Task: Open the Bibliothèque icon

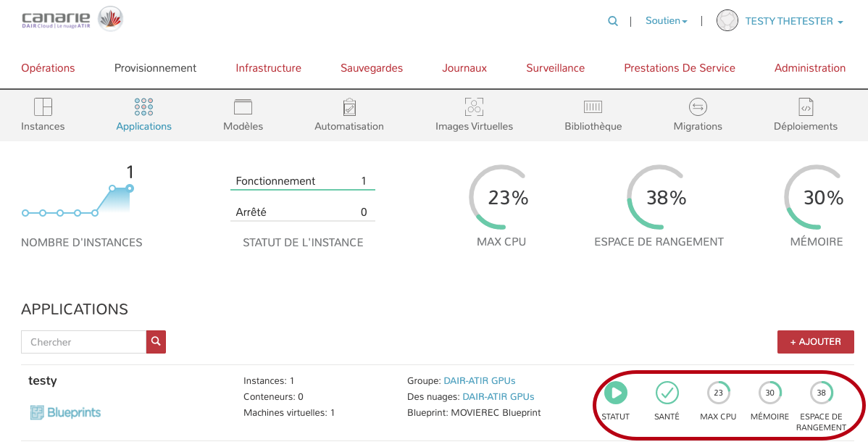Action: pyautogui.click(x=593, y=107)
